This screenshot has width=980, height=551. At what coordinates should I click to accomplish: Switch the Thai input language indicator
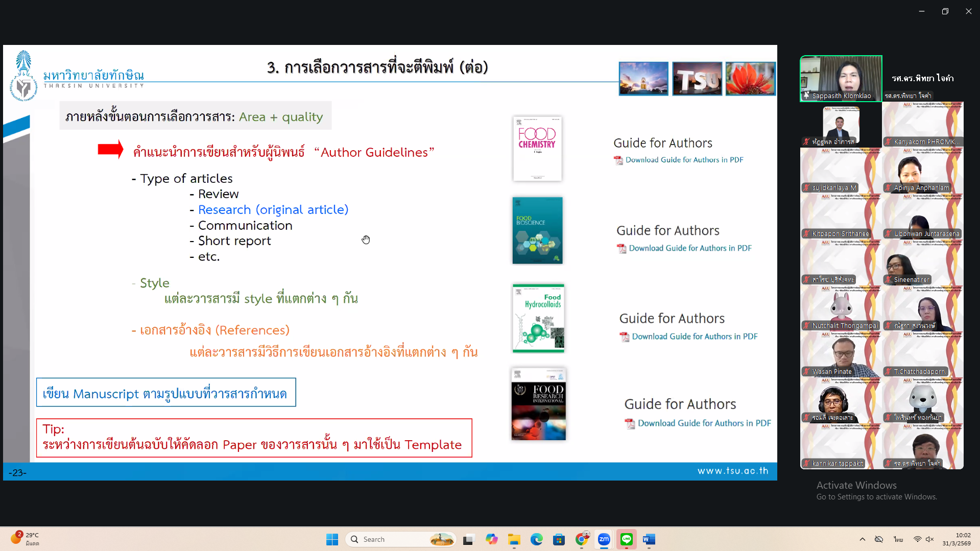(x=898, y=539)
